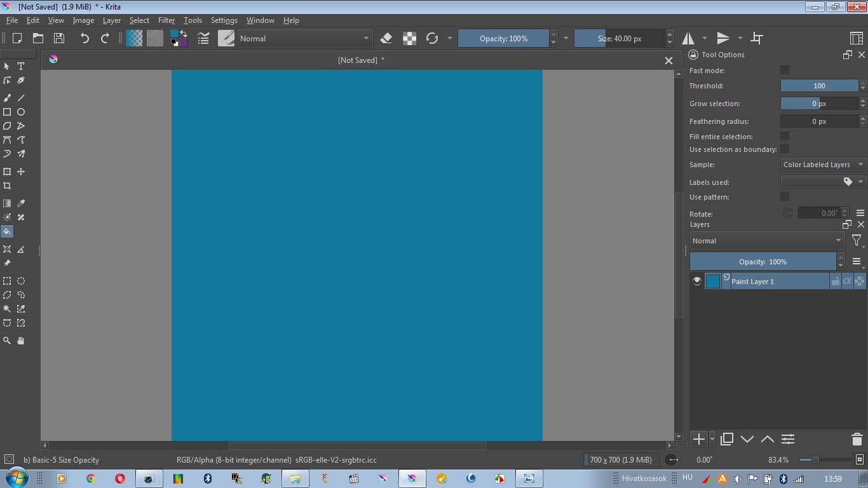Create a new document from toolbar

(x=17, y=38)
